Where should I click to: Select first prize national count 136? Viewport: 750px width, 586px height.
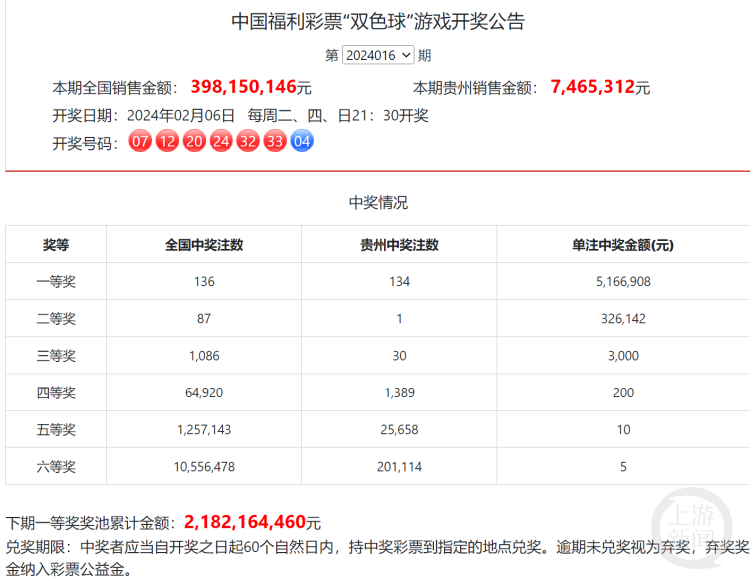click(x=204, y=281)
